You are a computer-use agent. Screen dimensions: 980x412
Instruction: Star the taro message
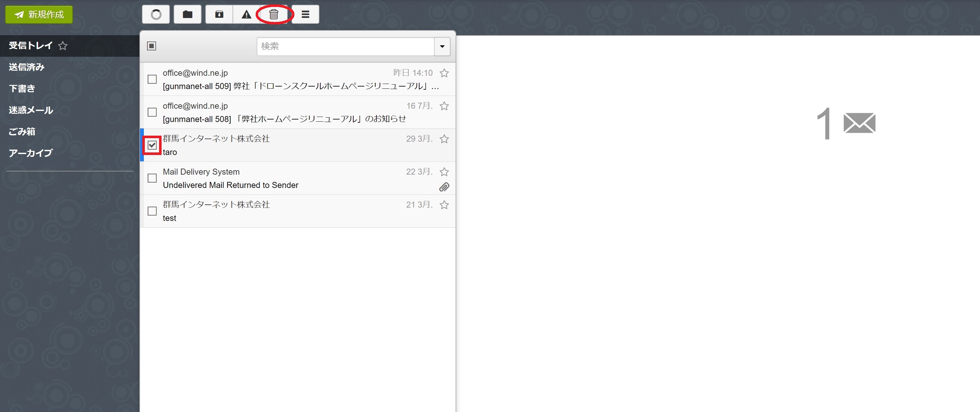pyautogui.click(x=444, y=139)
